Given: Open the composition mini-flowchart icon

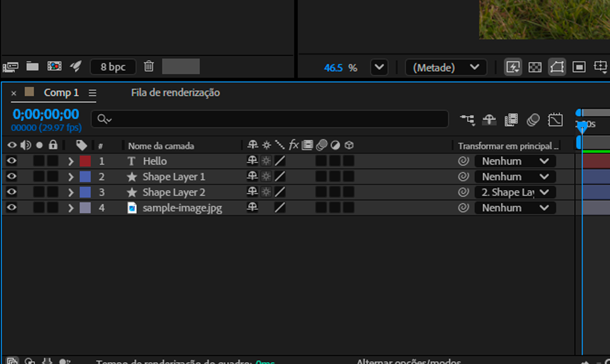Looking at the screenshot, I should point(467,120).
